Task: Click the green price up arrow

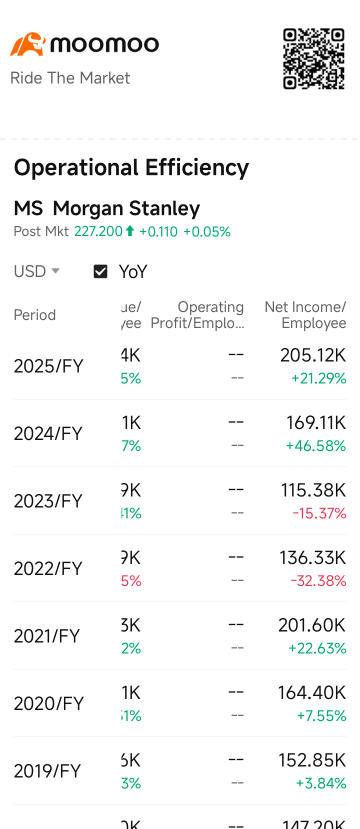Action: (130, 232)
